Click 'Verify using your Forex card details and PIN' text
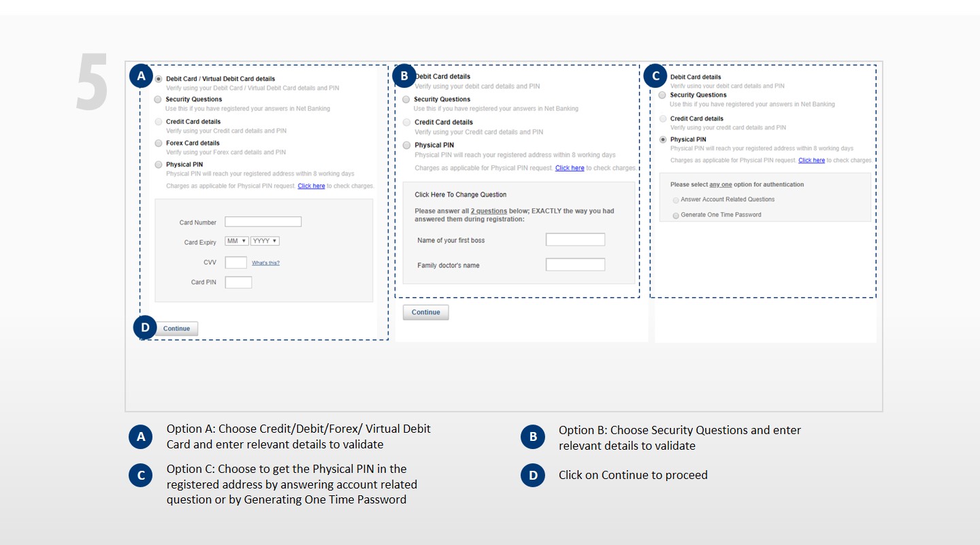 pos(226,152)
